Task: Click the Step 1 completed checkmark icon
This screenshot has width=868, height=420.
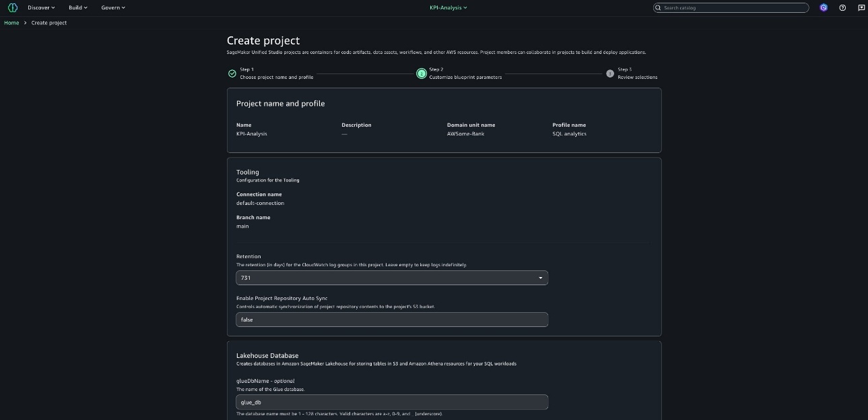Action: (232, 73)
